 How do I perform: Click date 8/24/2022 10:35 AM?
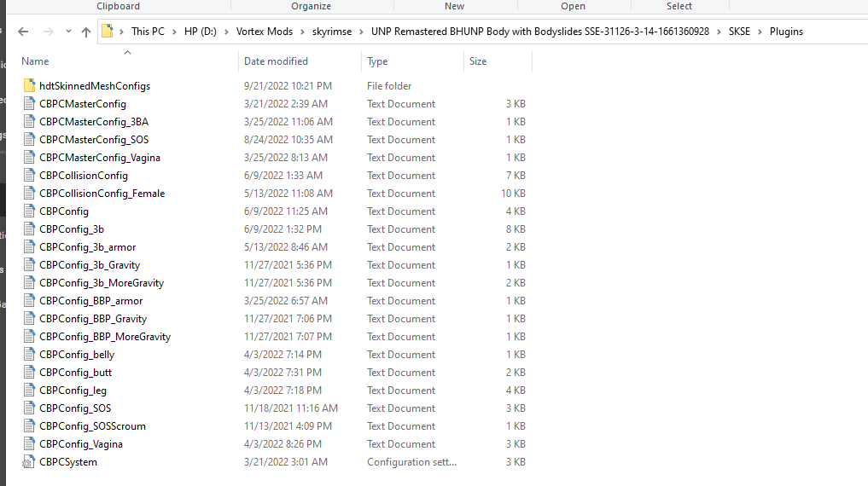[288, 139]
